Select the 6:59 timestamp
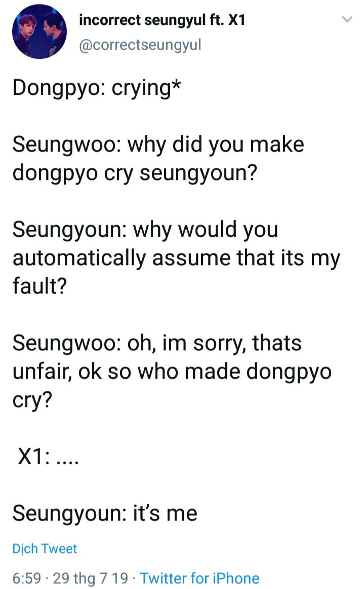This screenshot has width=364, height=589. 26,578
